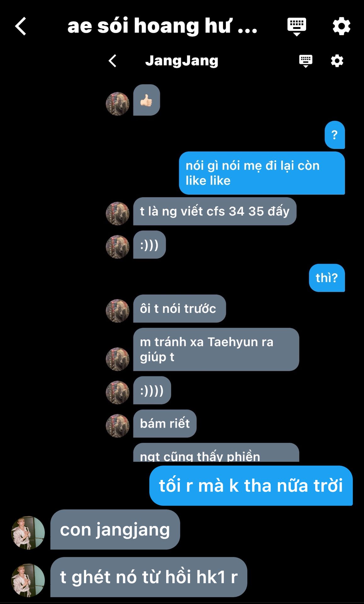Tap the keyboard icon next to JangJang header
This screenshot has height=604, width=364.
tap(305, 61)
